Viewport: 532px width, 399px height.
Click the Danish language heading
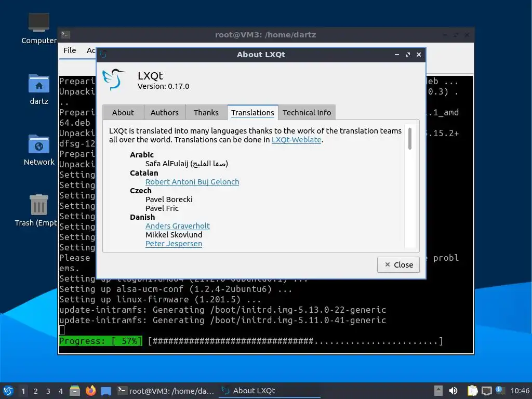142,217
